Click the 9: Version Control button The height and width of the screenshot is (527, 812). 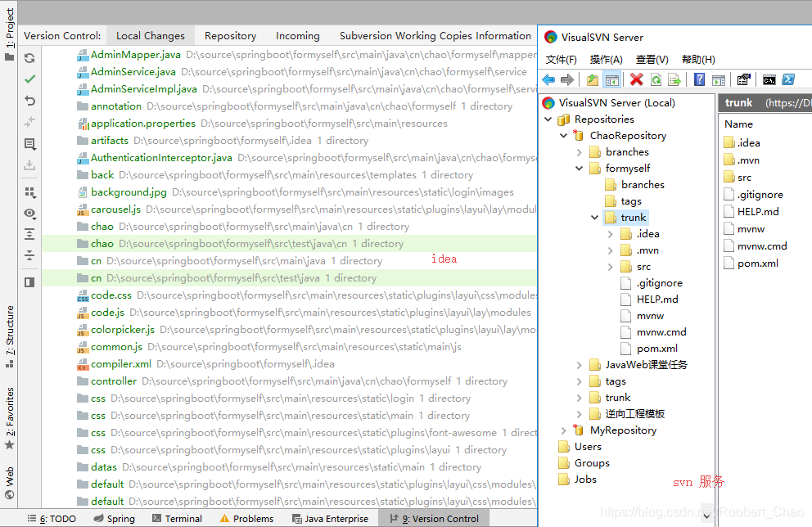pos(435,519)
